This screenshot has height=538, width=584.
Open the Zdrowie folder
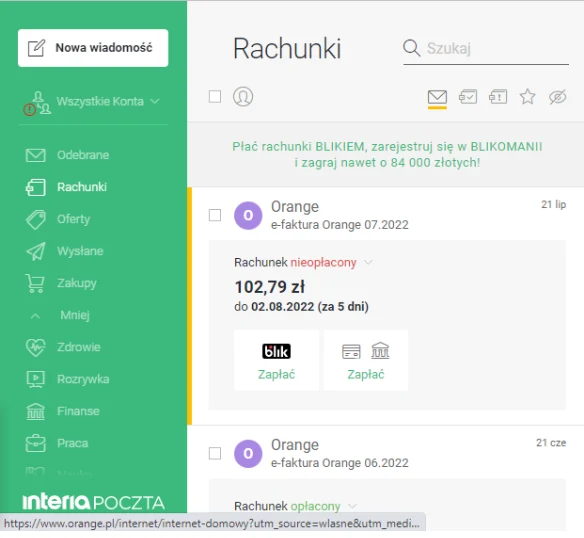(79, 347)
